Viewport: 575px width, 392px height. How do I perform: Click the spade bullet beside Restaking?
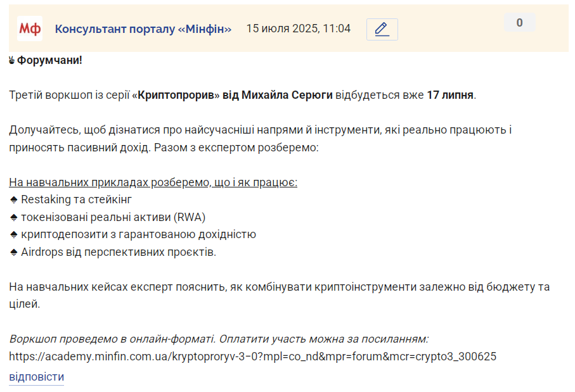pos(13,199)
